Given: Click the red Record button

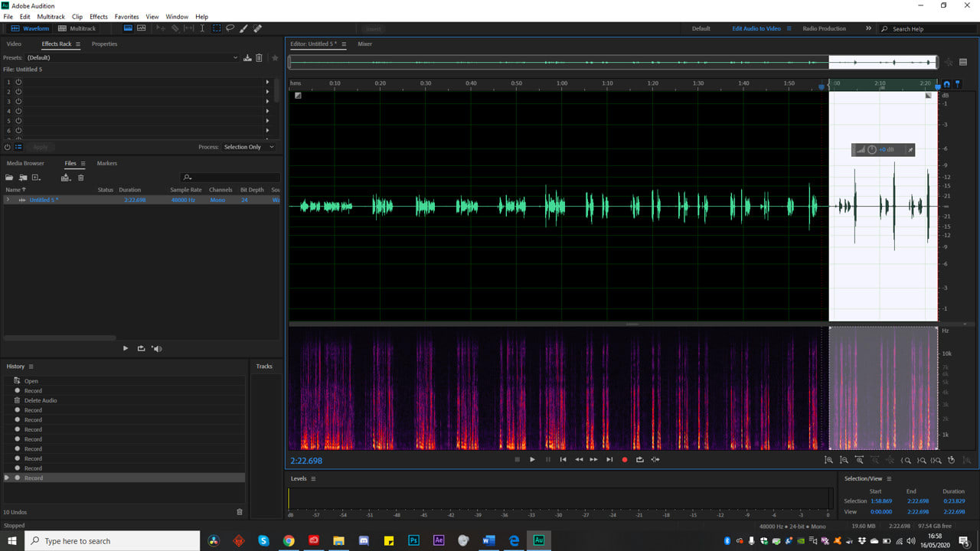Looking at the screenshot, I should pos(625,459).
